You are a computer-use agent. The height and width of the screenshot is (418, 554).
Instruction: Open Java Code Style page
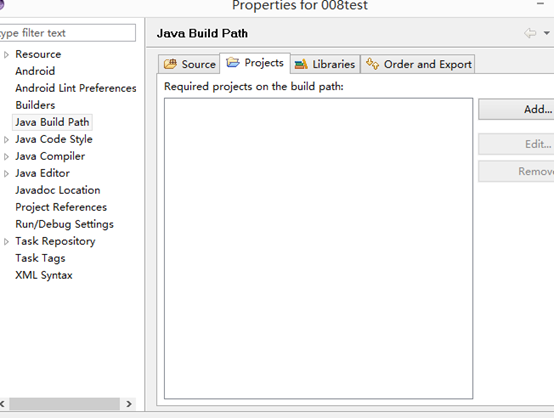(x=54, y=139)
